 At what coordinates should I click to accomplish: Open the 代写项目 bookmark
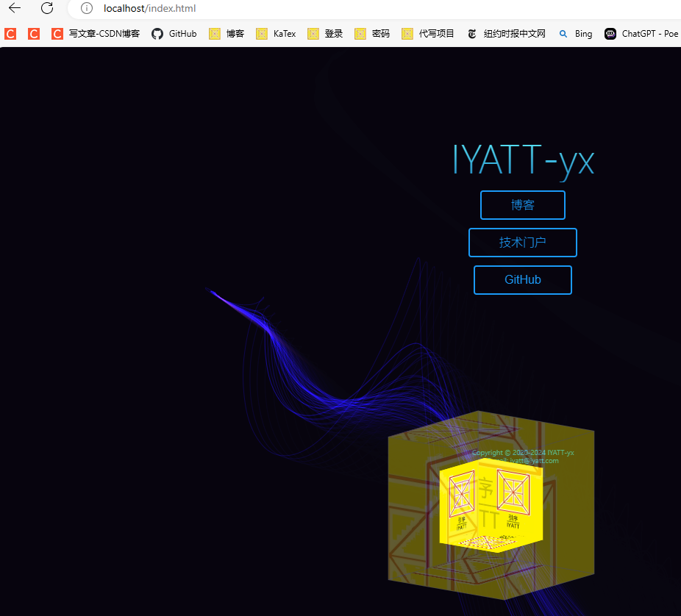point(428,34)
